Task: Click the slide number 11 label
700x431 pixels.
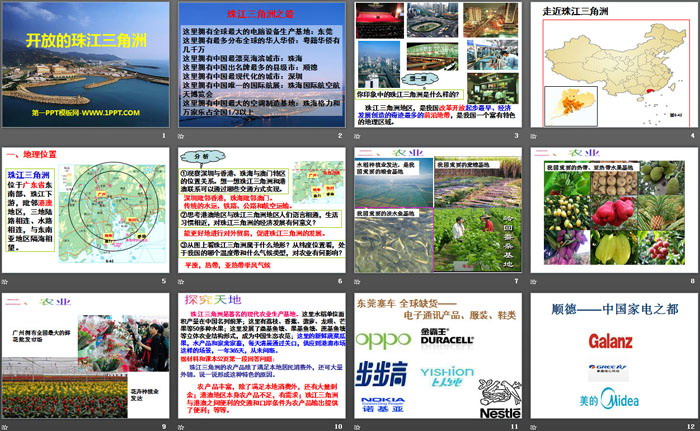Action: point(515,427)
